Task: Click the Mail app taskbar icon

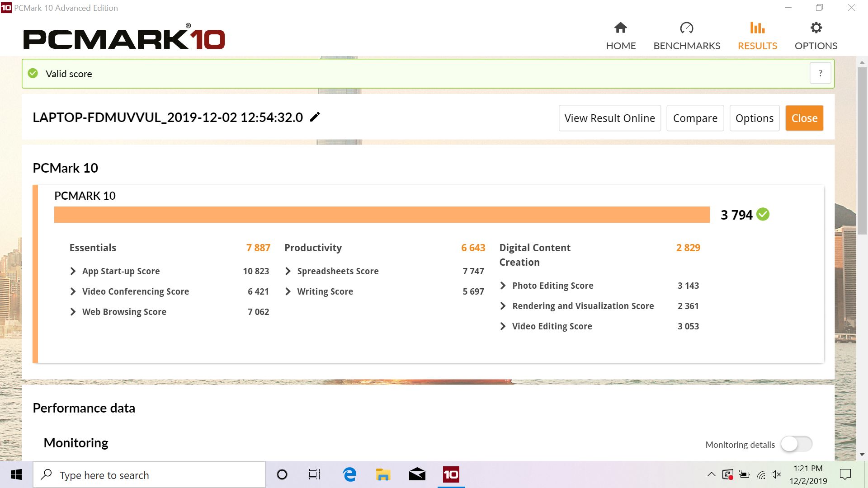Action: [417, 474]
